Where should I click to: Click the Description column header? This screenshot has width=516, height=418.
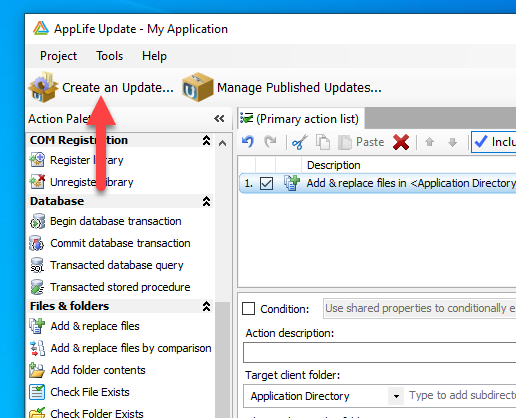pyautogui.click(x=333, y=165)
